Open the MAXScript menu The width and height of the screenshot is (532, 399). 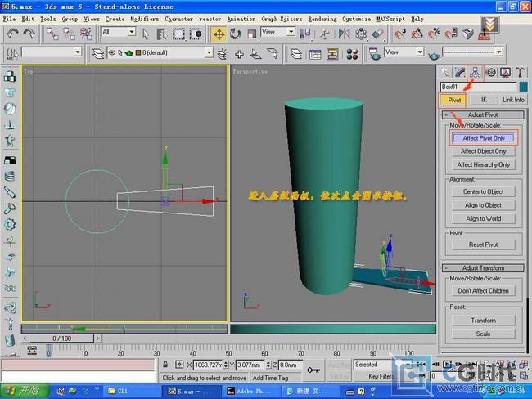[x=390, y=19]
